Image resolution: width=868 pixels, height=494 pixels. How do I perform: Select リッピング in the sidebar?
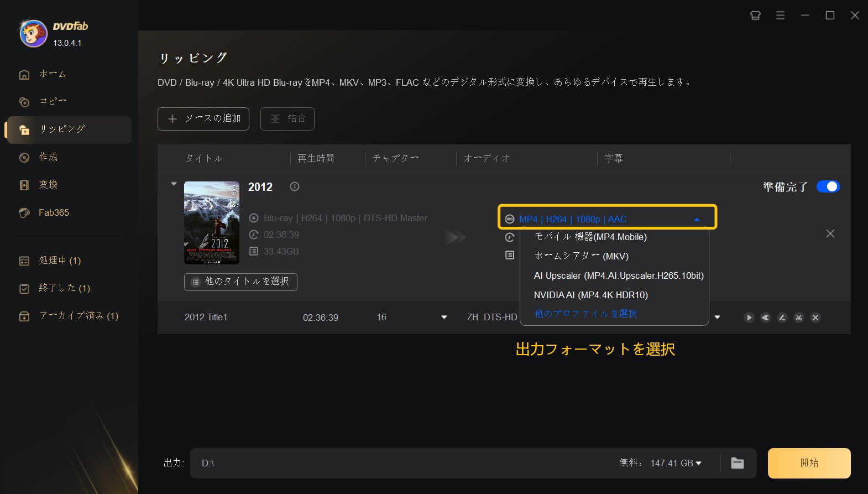point(69,129)
